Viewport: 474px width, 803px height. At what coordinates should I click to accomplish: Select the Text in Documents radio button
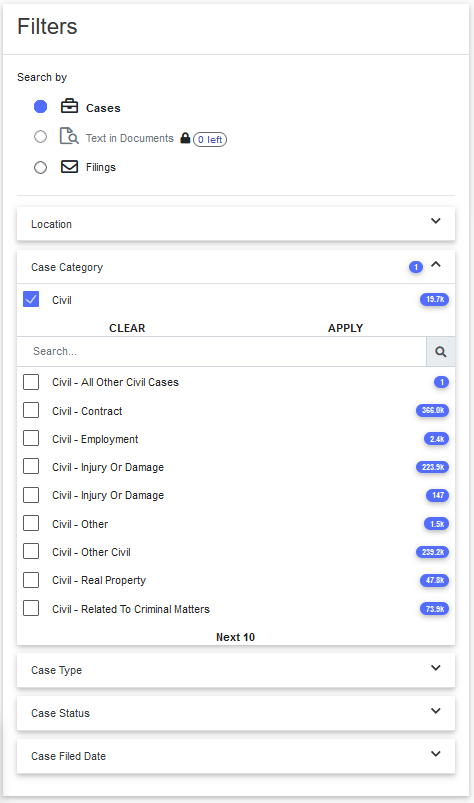[x=40, y=137]
